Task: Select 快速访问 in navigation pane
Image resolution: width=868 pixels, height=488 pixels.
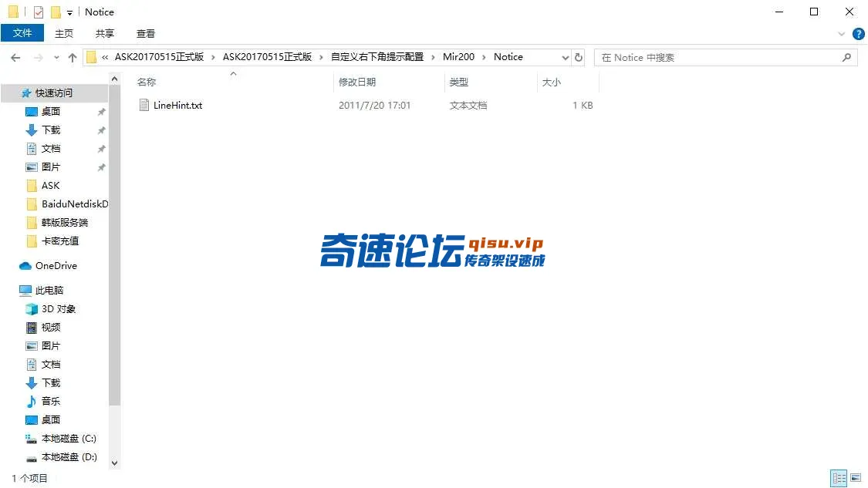Action: pos(54,93)
